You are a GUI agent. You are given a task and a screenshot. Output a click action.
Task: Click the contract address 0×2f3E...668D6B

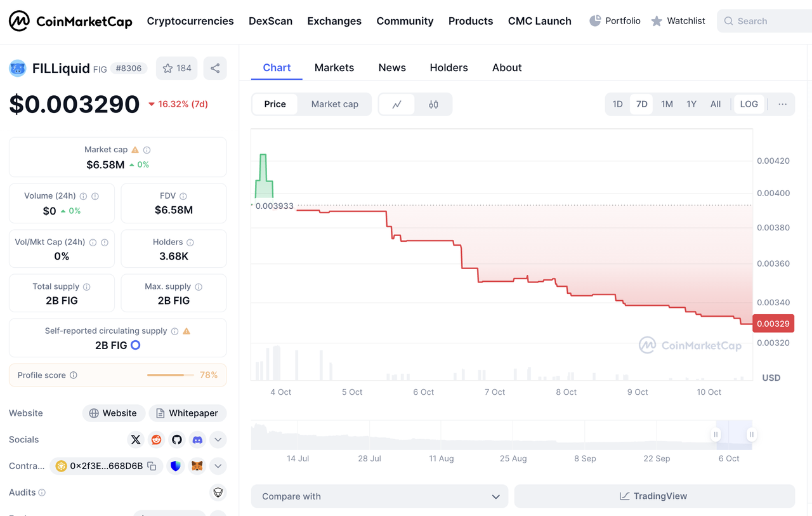106,466
